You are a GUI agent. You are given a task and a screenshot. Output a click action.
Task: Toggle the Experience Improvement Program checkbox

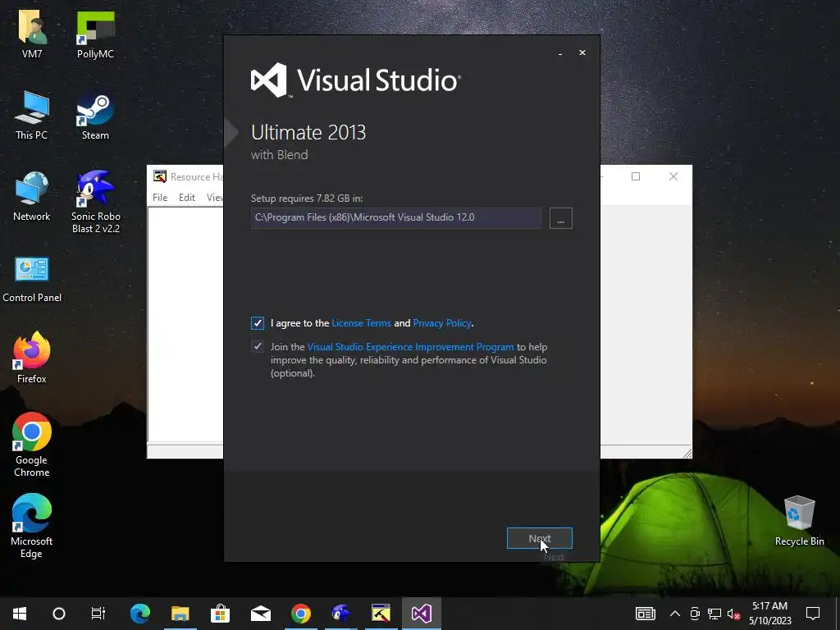click(x=258, y=347)
